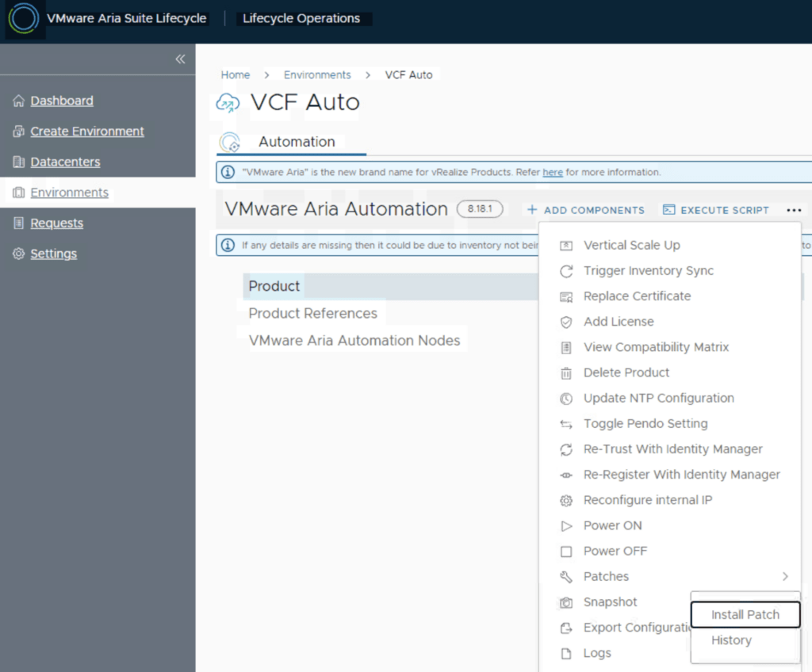The image size is (812, 672).
Task: Switch to the Automation tab
Action: click(x=297, y=142)
